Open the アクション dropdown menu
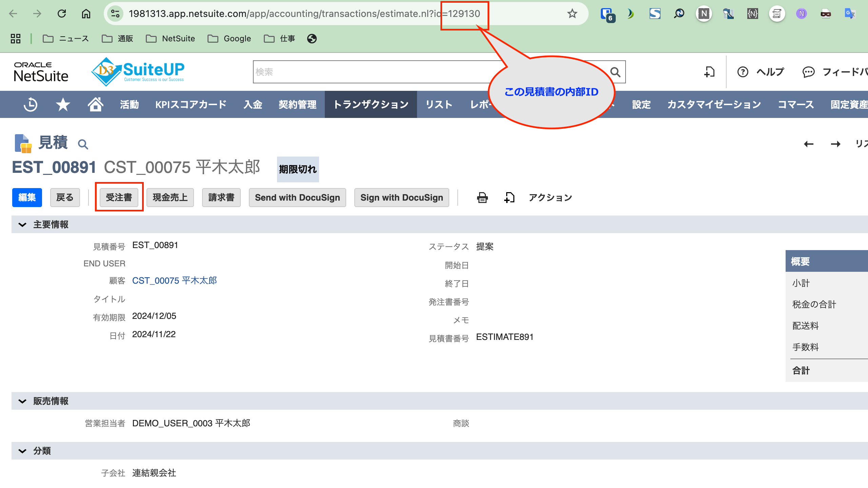Image resolution: width=868 pixels, height=488 pixels. [x=550, y=198]
